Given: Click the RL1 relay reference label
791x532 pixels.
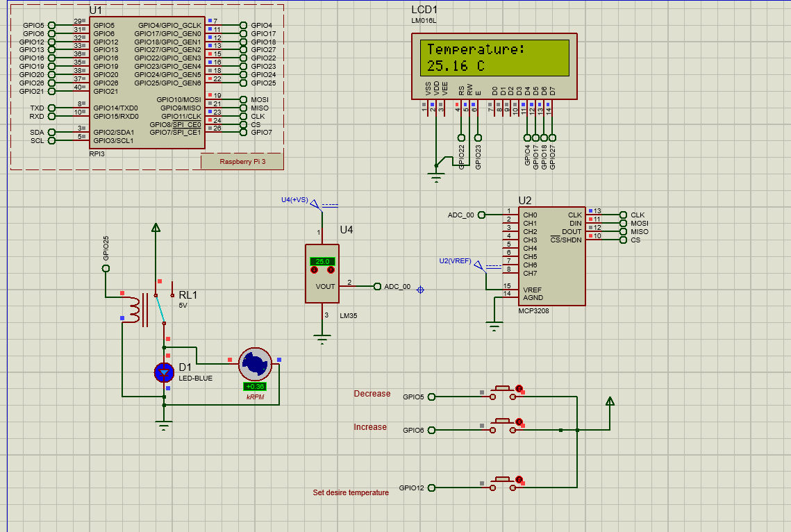Looking at the screenshot, I should [x=188, y=295].
